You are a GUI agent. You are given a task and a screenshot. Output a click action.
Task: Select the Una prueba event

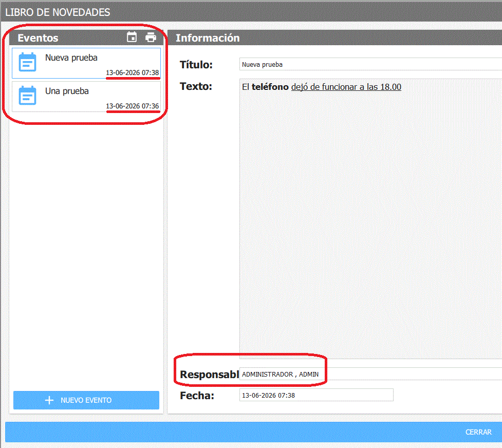[86, 97]
